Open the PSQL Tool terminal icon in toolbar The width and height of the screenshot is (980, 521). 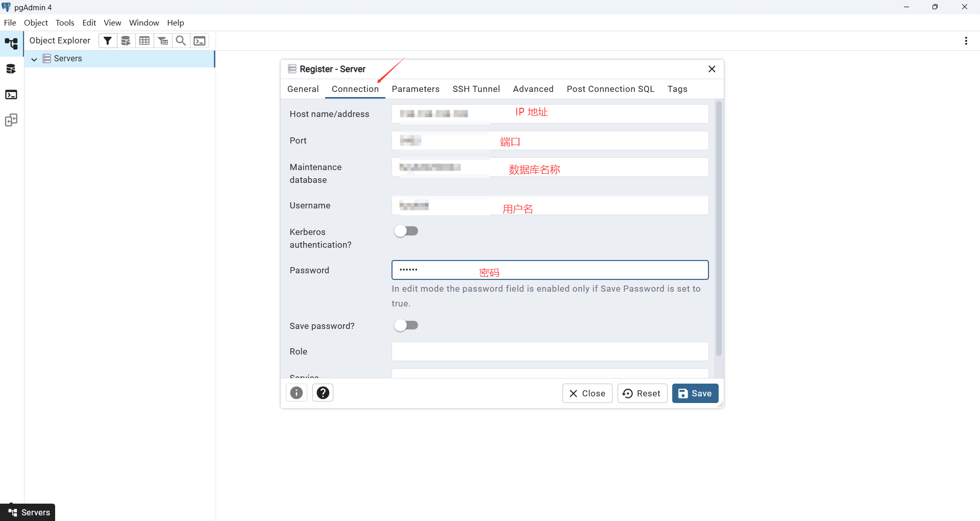click(200, 41)
